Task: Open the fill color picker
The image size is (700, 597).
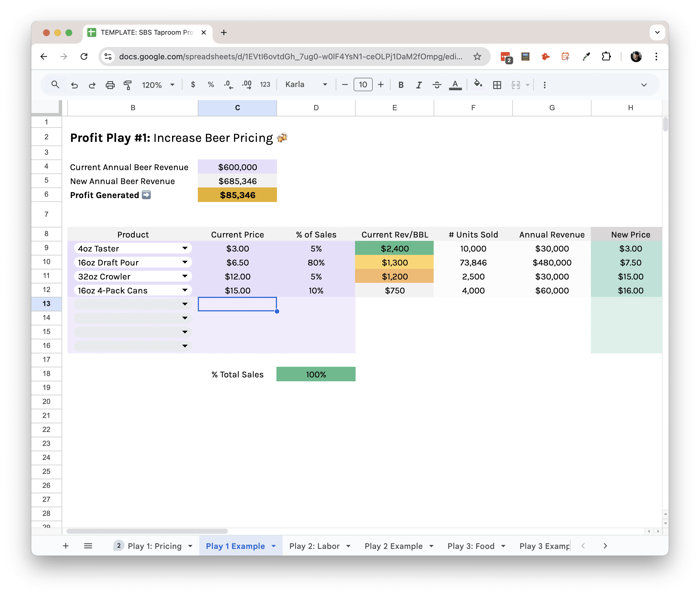Action: [478, 84]
